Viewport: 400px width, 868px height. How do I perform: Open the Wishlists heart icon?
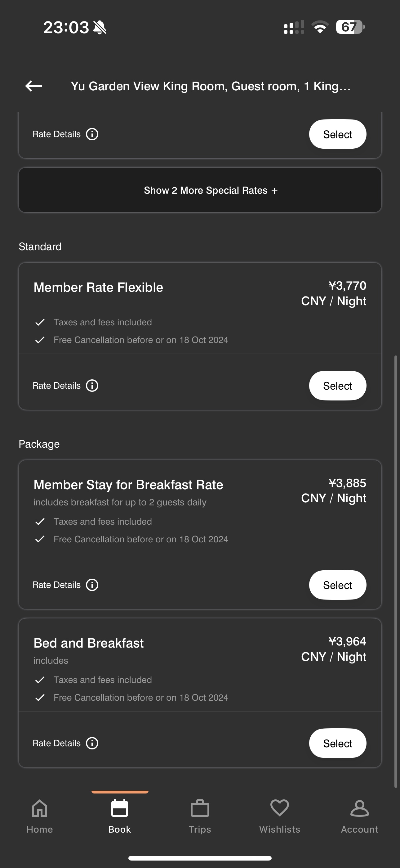pyautogui.click(x=280, y=808)
